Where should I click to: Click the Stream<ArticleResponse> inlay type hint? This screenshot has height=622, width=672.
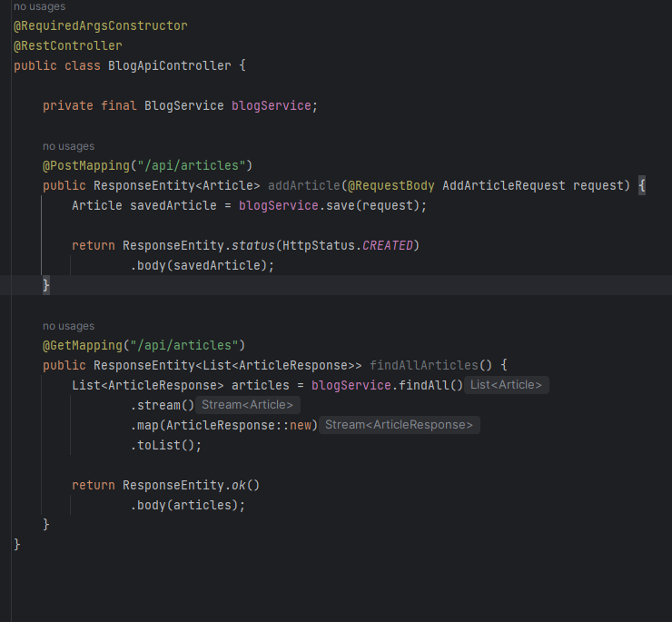coord(399,425)
